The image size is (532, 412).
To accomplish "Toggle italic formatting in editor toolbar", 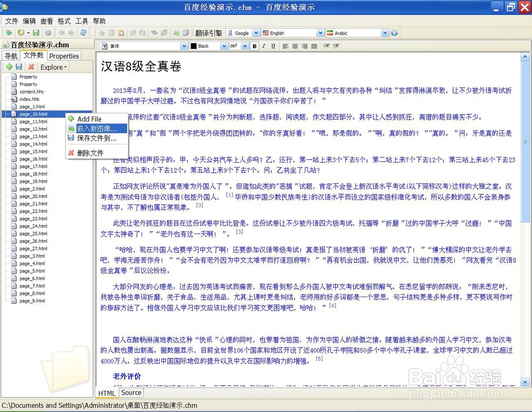I will click(x=264, y=45).
